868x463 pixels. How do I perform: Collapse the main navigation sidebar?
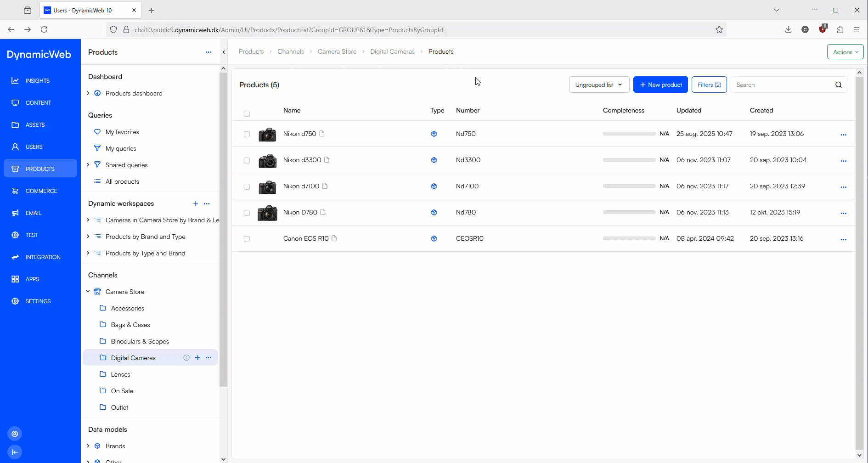click(x=15, y=452)
